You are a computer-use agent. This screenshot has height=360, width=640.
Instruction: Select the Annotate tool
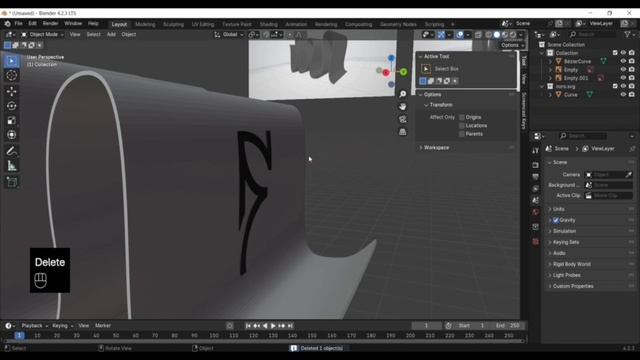[11, 151]
